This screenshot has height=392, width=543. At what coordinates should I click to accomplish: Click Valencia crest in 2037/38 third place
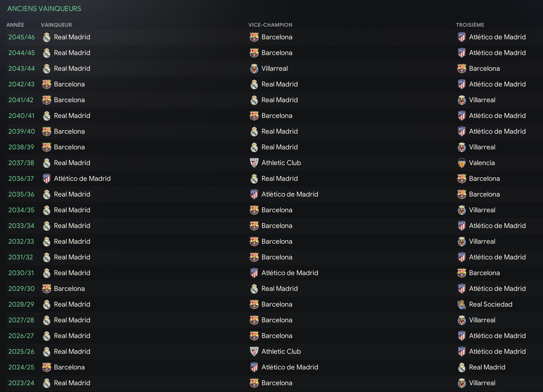[x=462, y=163]
